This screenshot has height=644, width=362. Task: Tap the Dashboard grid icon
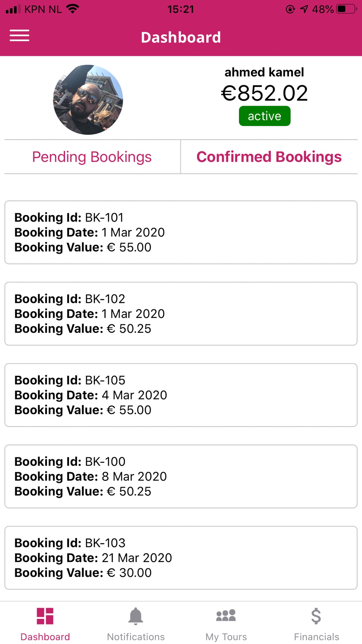[45, 616]
